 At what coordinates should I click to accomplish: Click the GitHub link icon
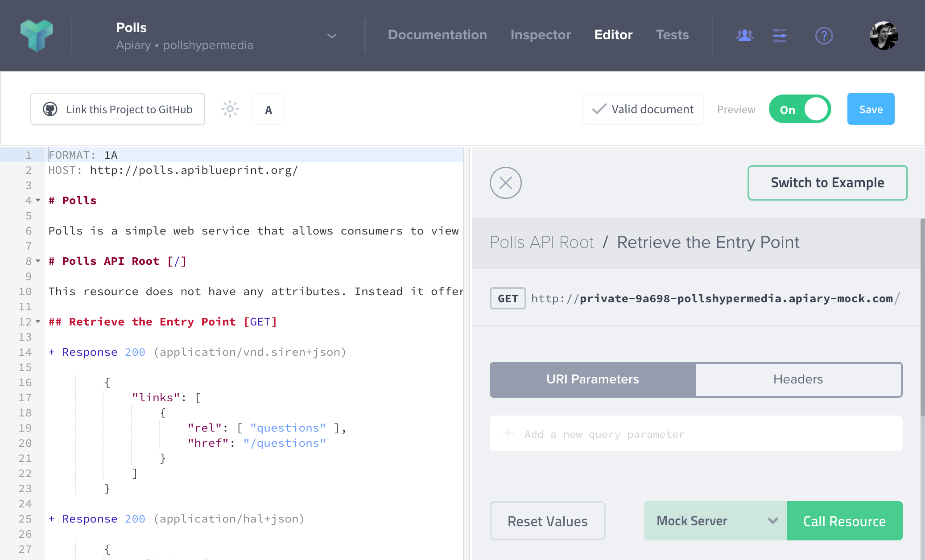[x=51, y=109]
